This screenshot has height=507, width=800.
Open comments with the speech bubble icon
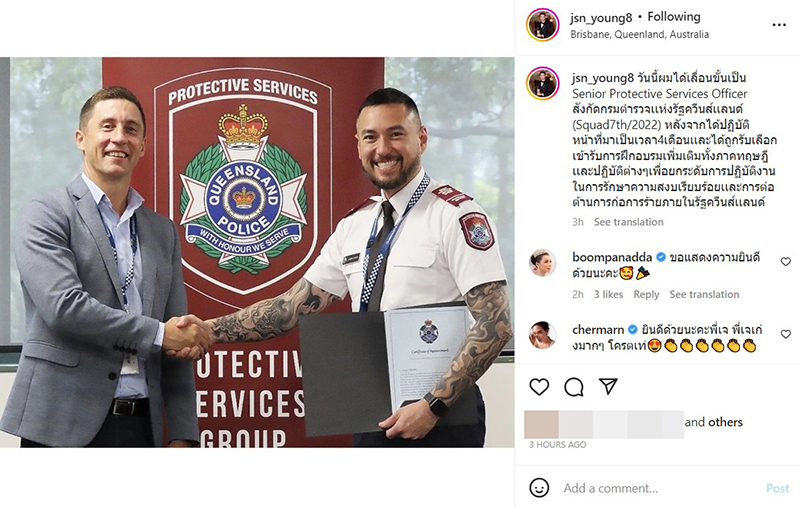[x=573, y=387]
